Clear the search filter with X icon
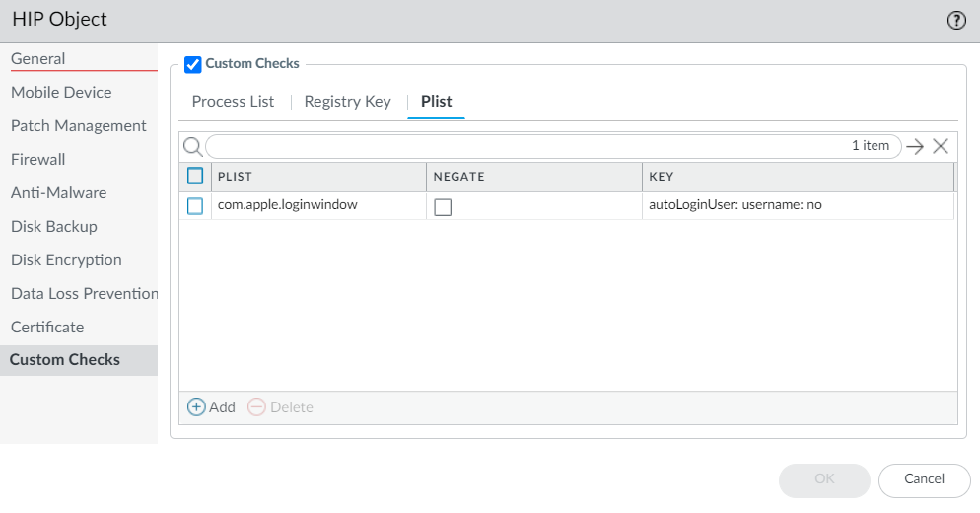Screen dimensions: 980x513 click(x=941, y=146)
